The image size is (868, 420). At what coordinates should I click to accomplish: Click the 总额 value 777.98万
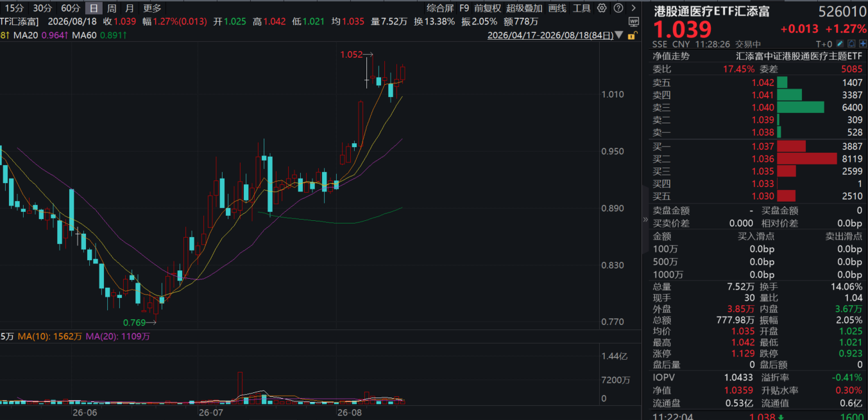735,320
